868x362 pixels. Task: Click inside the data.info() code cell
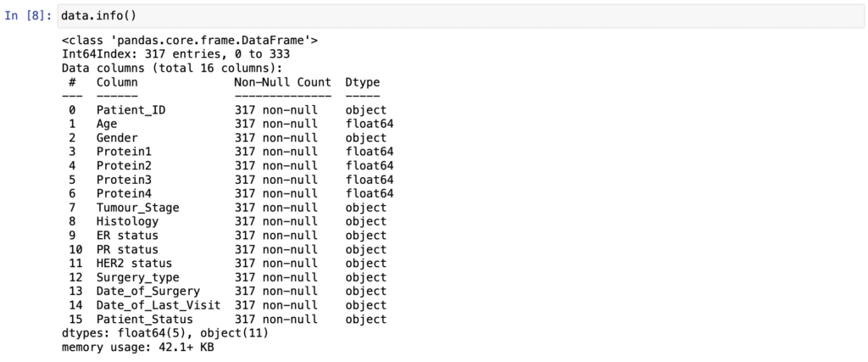point(461,15)
